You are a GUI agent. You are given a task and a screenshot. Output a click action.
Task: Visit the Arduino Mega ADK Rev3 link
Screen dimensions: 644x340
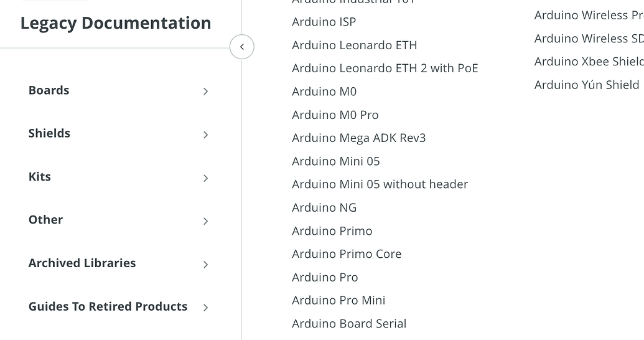pos(359,138)
